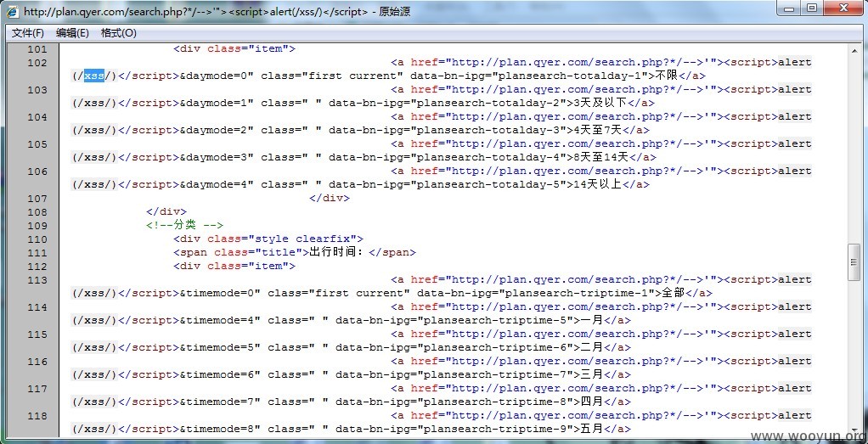This screenshot has width=868, height=444.
Task: Click the text 出行时间： on line 111
Action: coord(338,252)
